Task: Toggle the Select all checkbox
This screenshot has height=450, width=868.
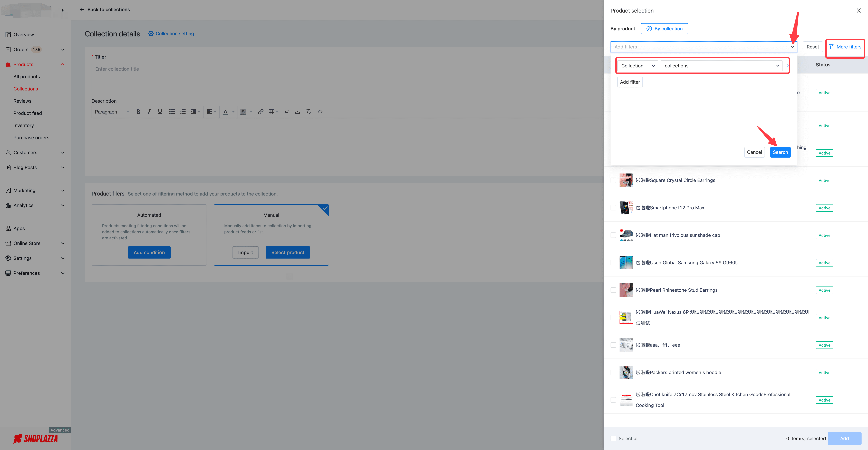Action: [x=613, y=438]
